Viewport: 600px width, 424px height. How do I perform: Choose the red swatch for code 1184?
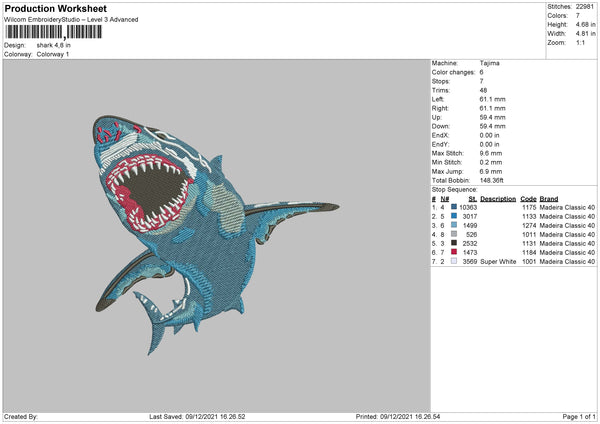pos(454,252)
